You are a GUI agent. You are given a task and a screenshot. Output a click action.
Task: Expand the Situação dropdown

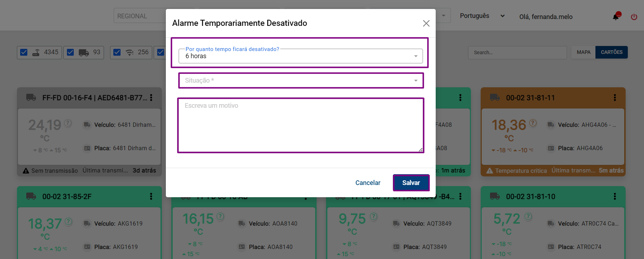click(x=300, y=80)
